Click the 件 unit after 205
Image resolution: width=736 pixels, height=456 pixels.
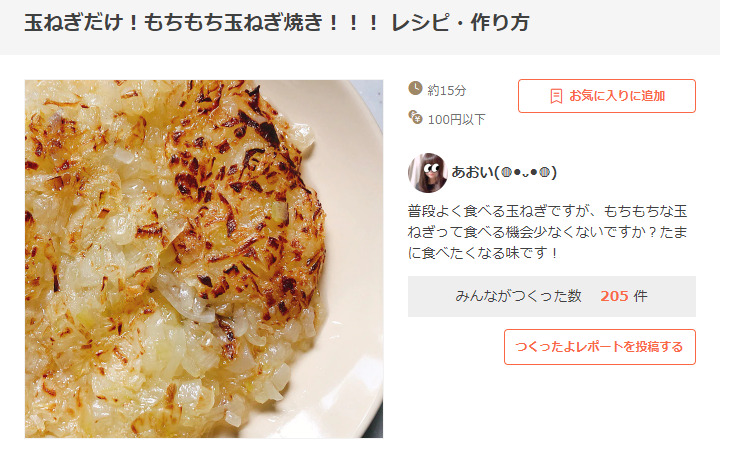640,296
